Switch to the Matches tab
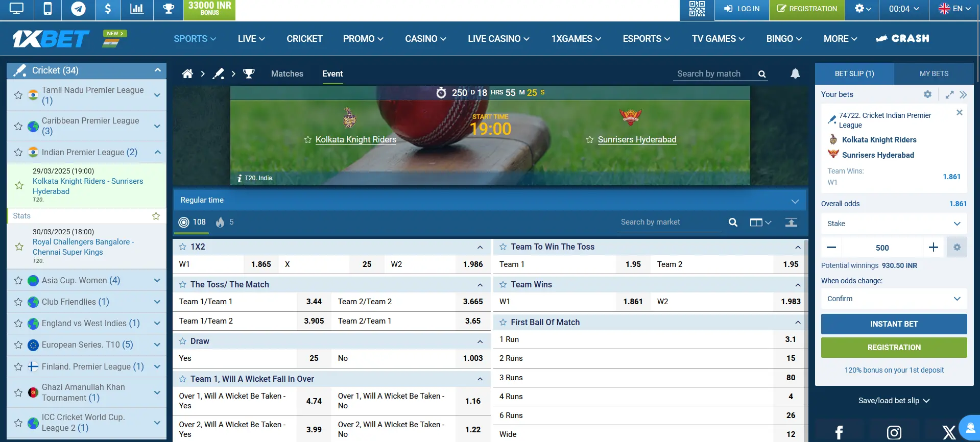 tap(287, 74)
